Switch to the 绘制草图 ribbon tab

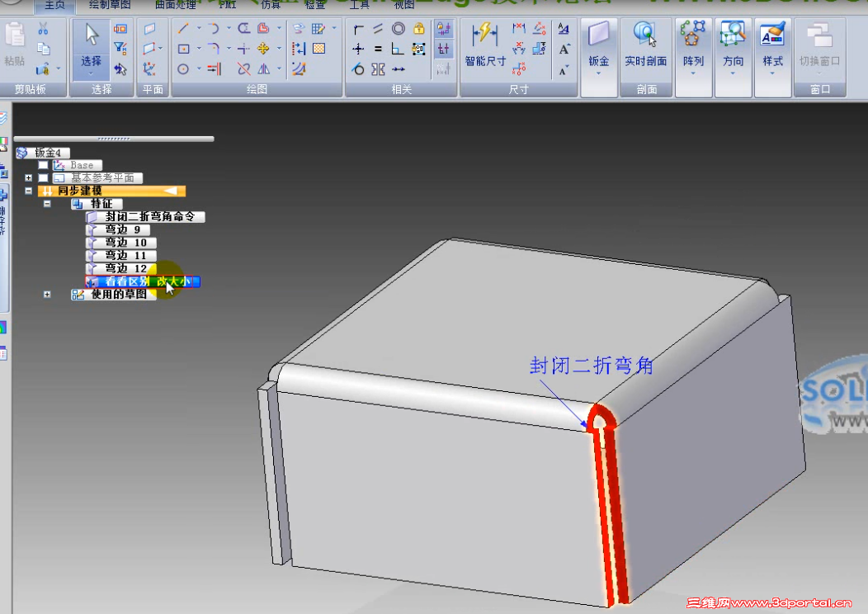click(110, 5)
